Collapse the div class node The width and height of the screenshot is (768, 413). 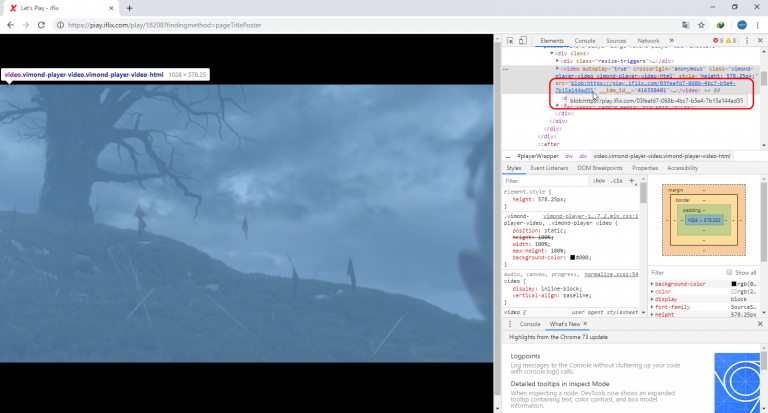pos(552,53)
